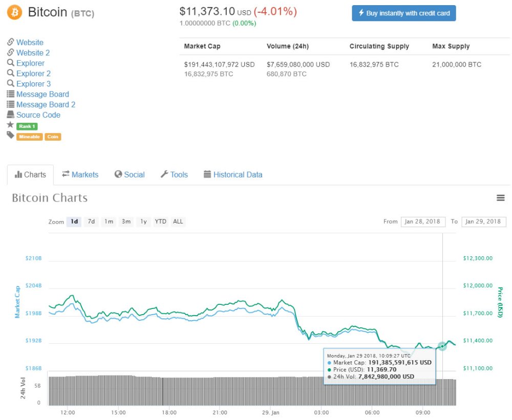The height and width of the screenshot is (420, 512).
Task: Set chart zoom to 1y
Action: 143,222
